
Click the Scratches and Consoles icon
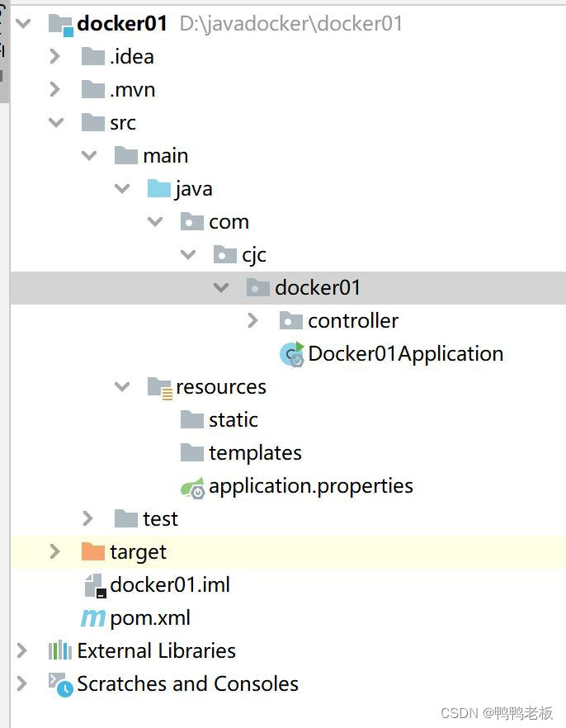(x=59, y=683)
